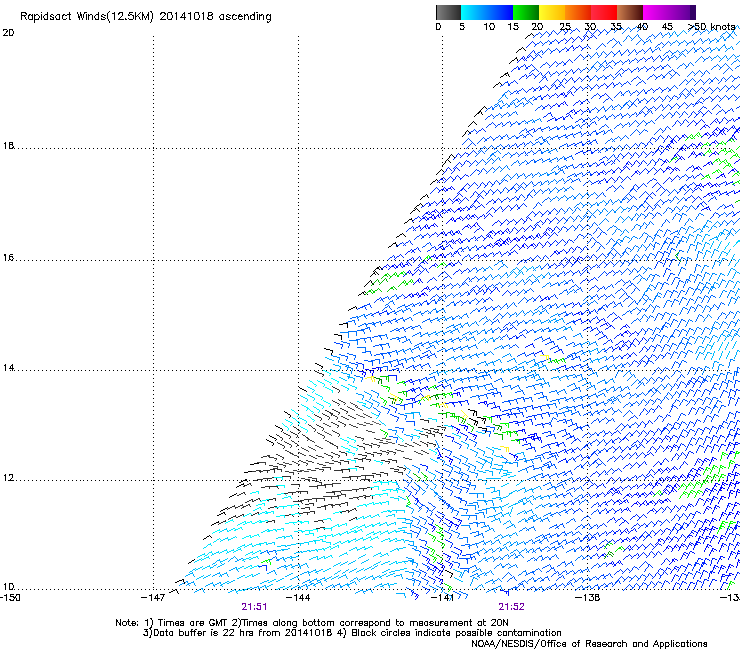The height and width of the screenshot is (650, 740).
Task: Click the orange 25-30 knots legend swatch
Action: 578,12
